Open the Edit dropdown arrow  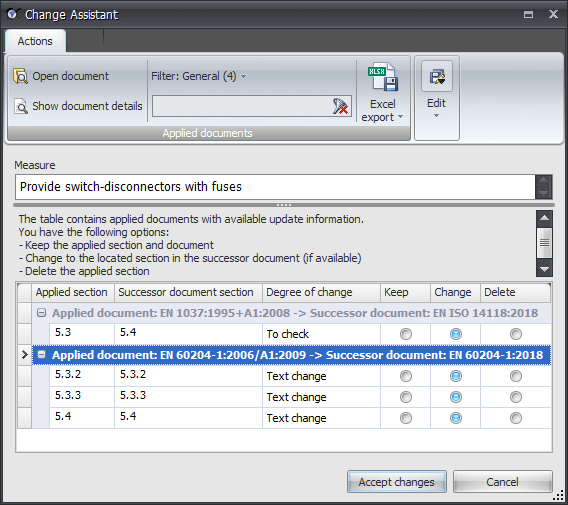pyautogui.click(x=437, y=116)
